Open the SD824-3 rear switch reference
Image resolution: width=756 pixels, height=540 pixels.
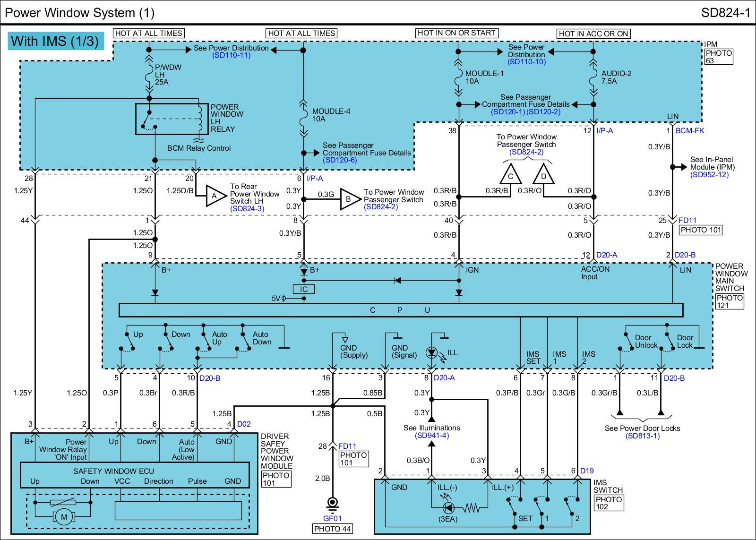(x=247, y=209)
